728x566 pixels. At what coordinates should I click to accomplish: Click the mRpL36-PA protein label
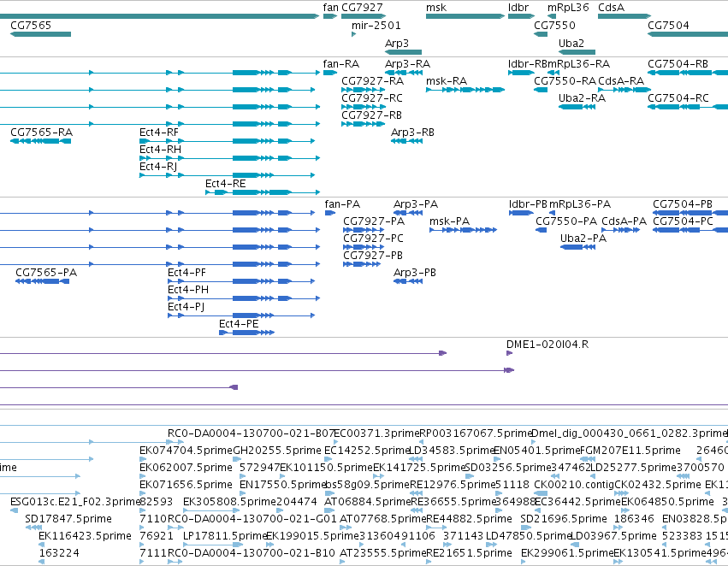click(x=580, y=204)
